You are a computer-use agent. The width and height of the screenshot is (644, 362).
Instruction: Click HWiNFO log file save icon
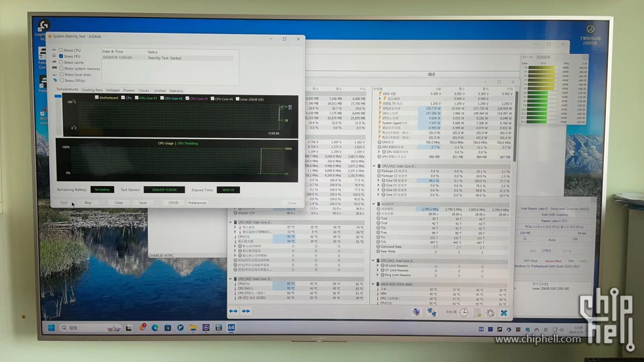[477, 313]
